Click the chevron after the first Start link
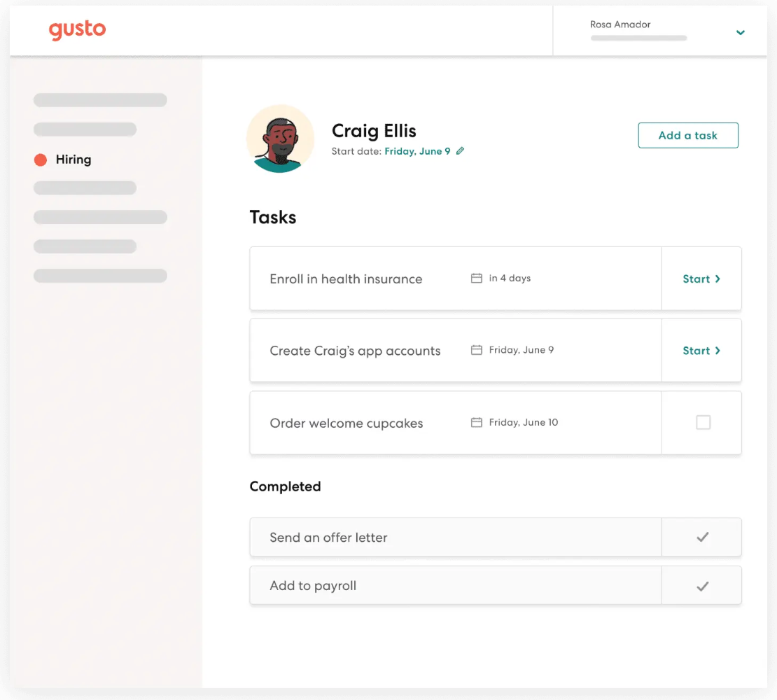 click(717, 278)
